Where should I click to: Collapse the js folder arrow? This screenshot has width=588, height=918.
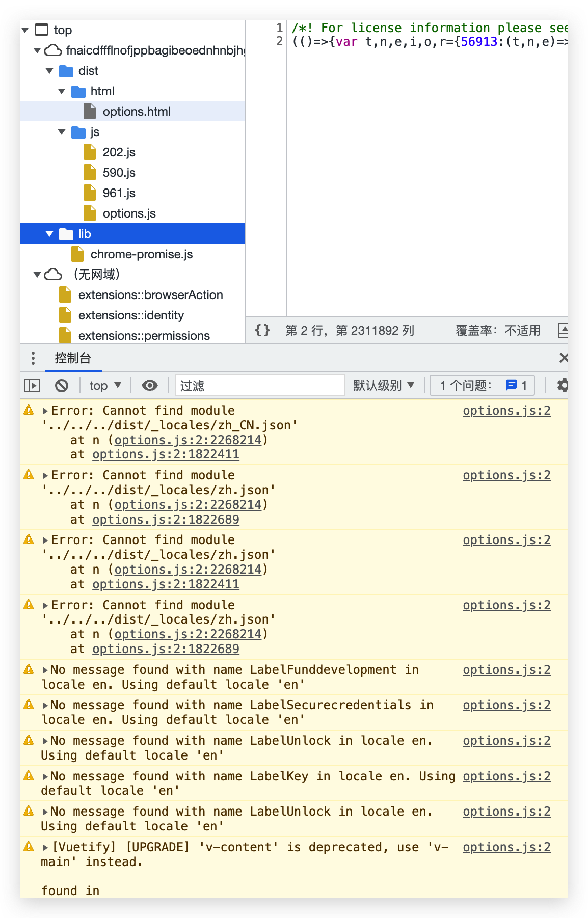tap(62, 132)
